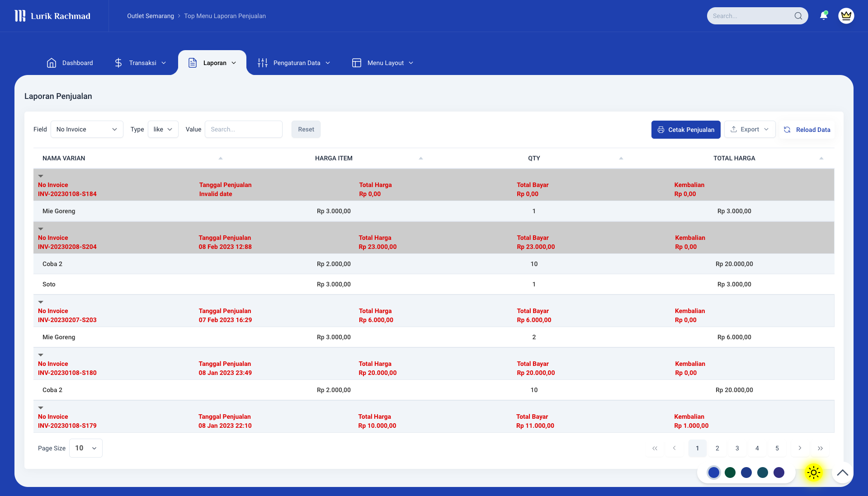The width and height of the screenshot is (868, 496).
Task: Collapse invoice group INV-20230208-S204
Action: coord(41,229)
